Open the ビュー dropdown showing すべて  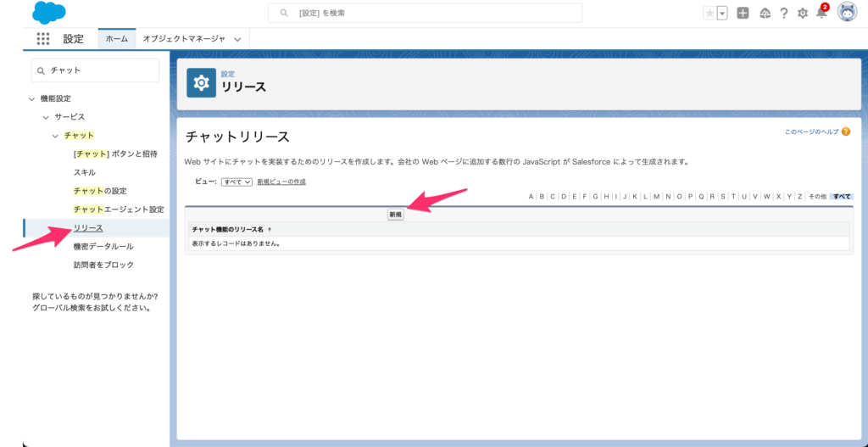pyautogui.click(x=236, y=182)
